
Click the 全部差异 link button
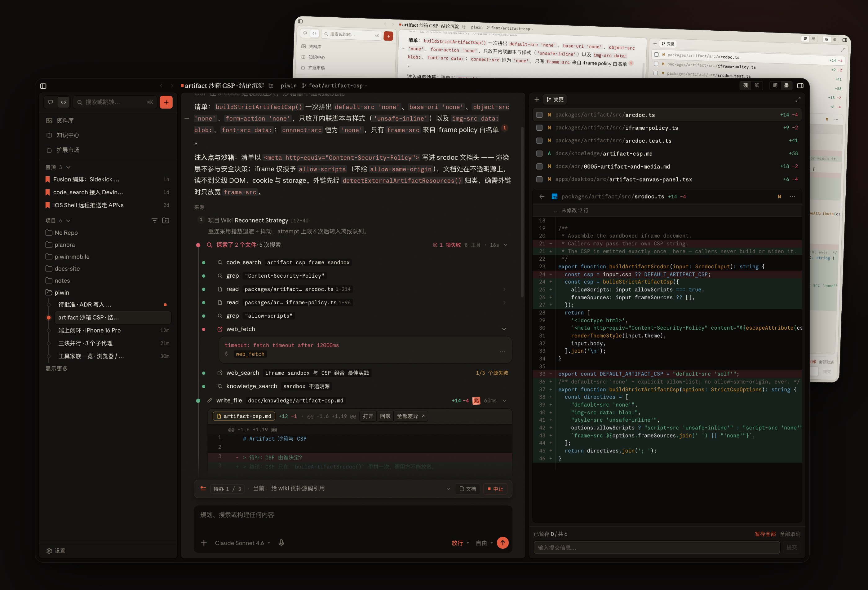click(x=410, y=416)
